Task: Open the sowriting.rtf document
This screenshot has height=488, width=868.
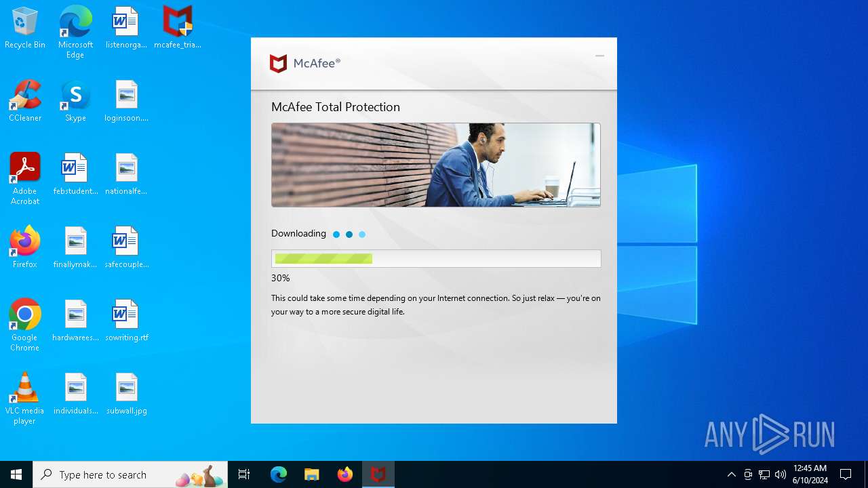Action: 126,321
